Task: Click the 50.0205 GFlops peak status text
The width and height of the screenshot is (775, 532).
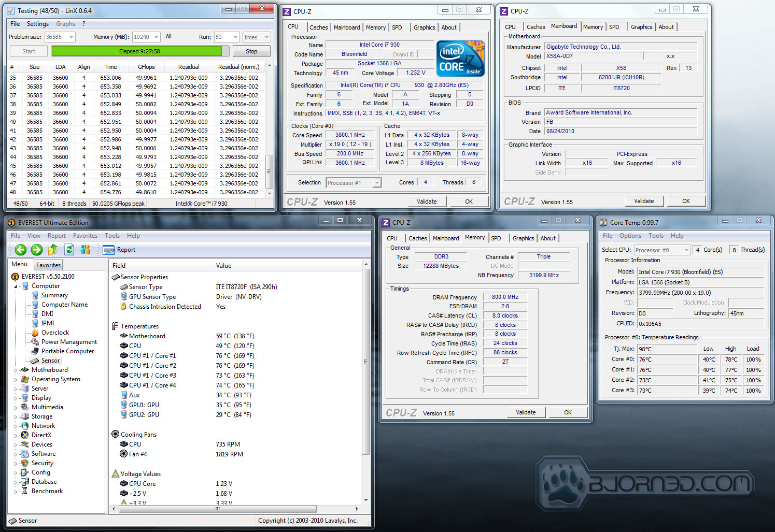Action: tap(118, 204)
